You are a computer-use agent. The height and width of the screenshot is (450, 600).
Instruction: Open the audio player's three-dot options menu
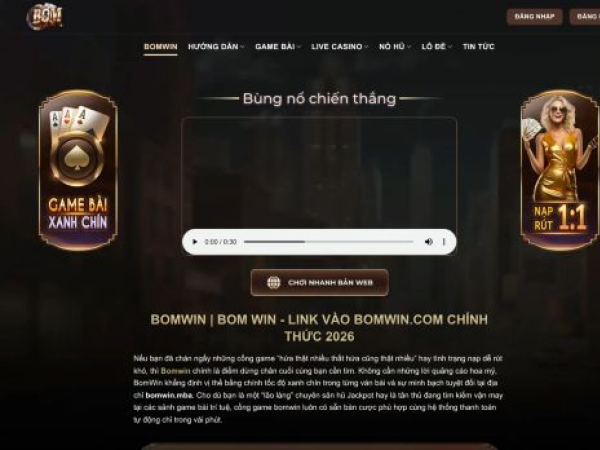pyautogui.click(x=444, y=242)
